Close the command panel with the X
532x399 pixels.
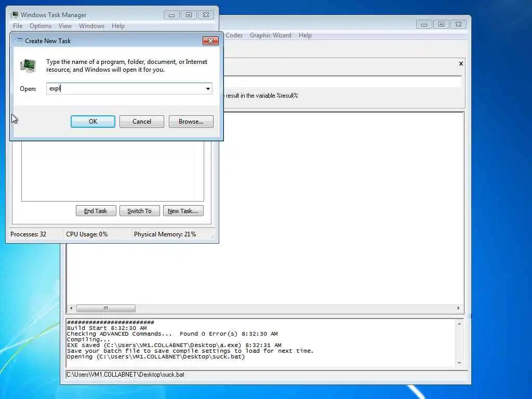461,63
